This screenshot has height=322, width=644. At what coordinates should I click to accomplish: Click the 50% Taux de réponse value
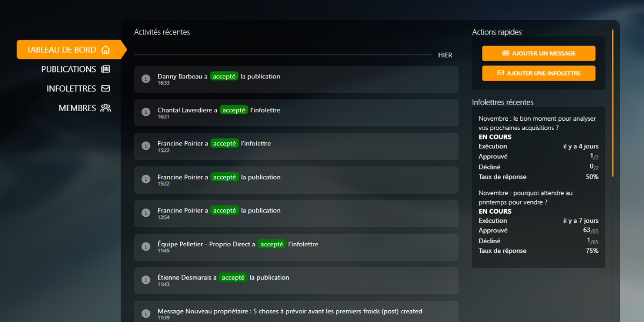[592, 177]
